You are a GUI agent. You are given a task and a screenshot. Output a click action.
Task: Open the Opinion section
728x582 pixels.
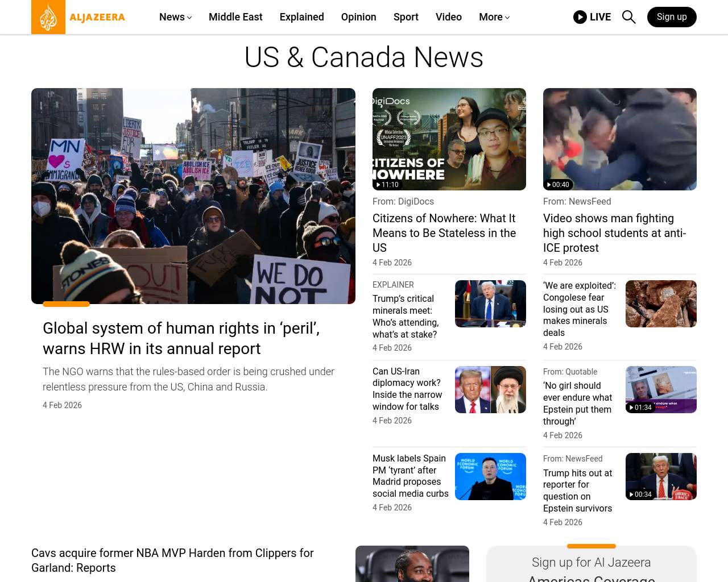359,17
